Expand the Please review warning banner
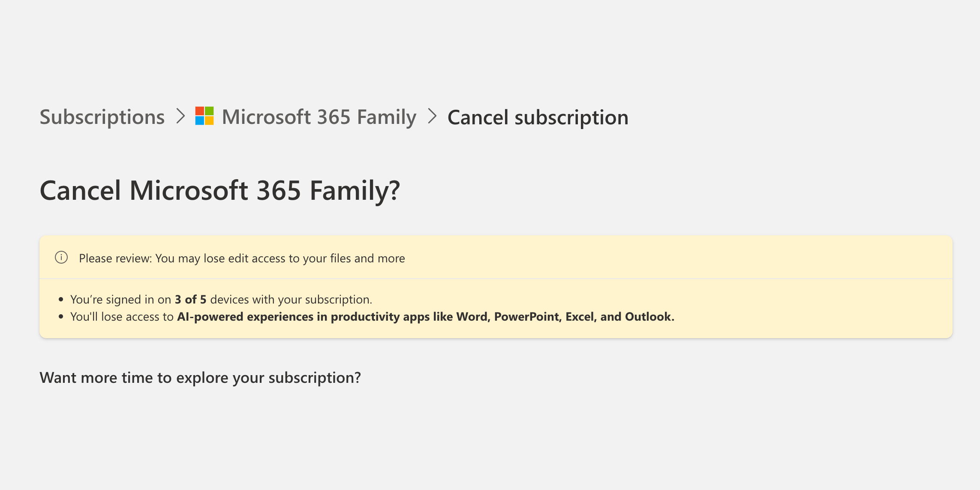The width and height of the screenshot is (980, 490). point(242,258)
